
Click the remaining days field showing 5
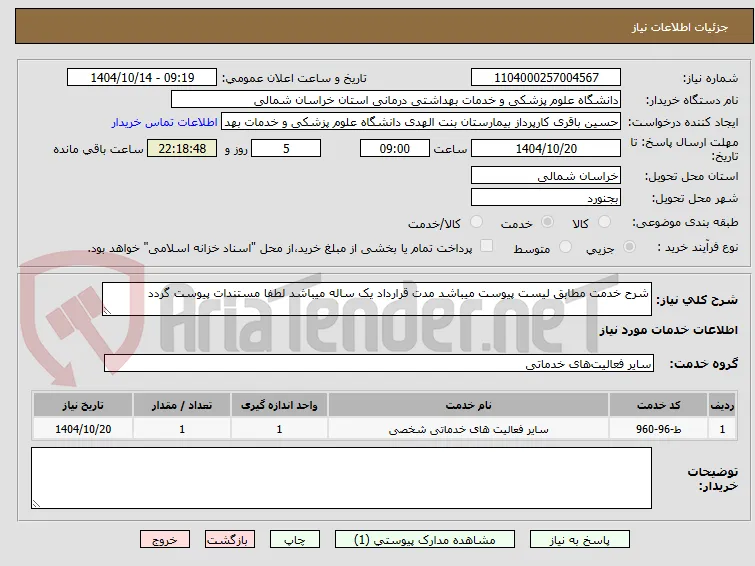(286, 148)
